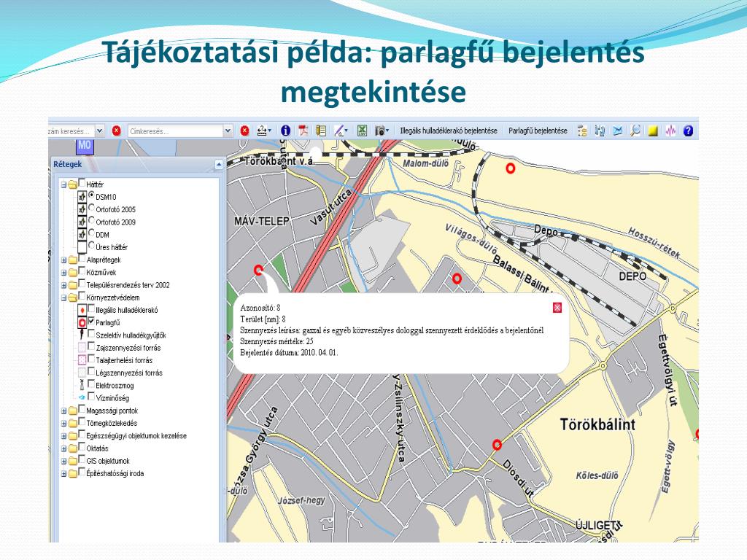Screen dimensions: 747x560
Task: Open help with the blue question icon
Action: click(x=688, y=131)
